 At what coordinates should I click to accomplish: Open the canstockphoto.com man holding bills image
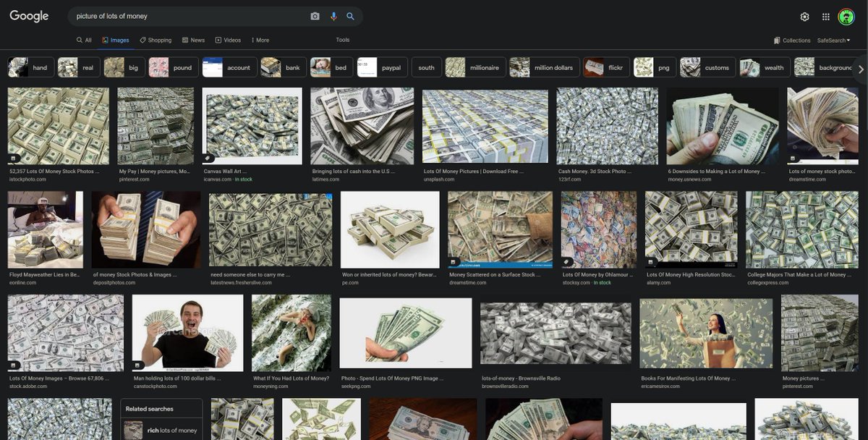pos(187,333)
